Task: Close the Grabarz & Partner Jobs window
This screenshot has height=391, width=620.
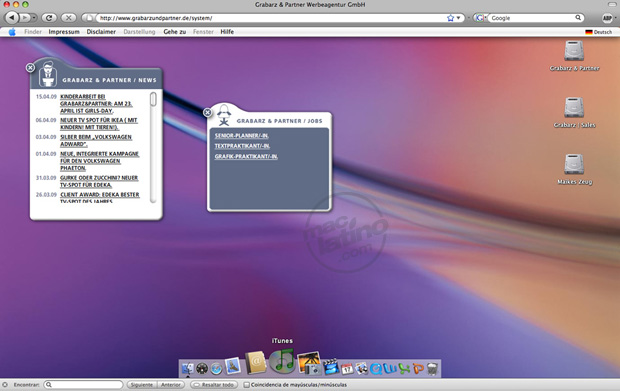Action: [207, 112]
